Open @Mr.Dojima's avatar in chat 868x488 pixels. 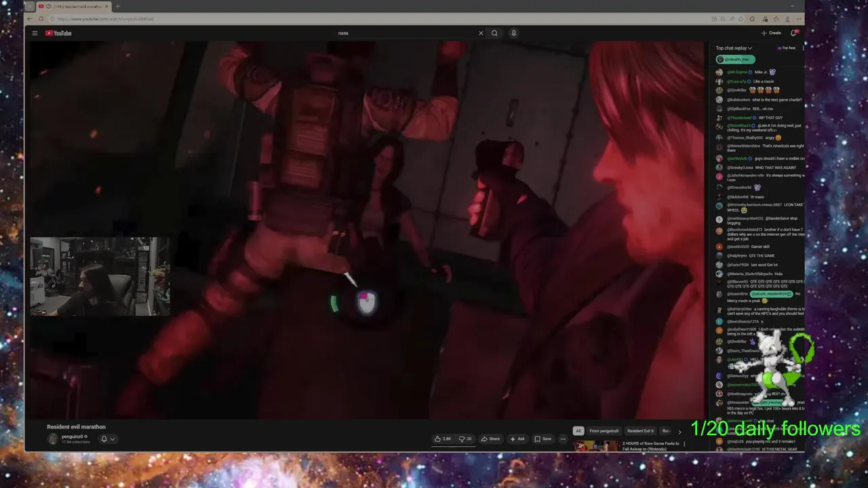tap(719, 72)
